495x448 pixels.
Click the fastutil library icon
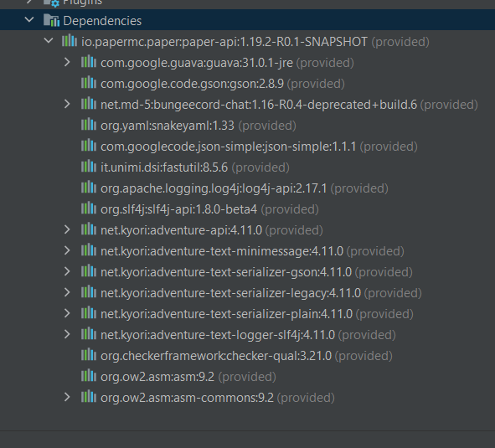point(89,167)
